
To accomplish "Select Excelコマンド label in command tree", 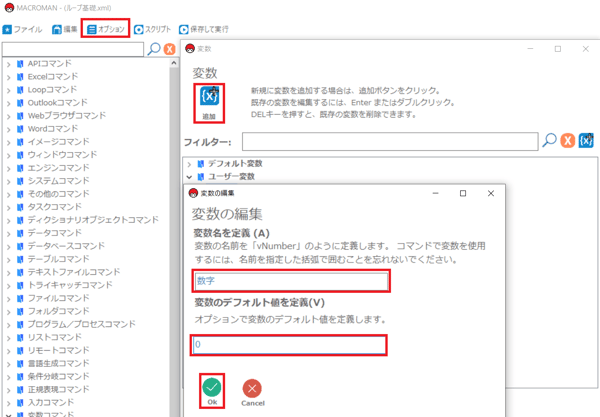I will click(x=53, y=77).
